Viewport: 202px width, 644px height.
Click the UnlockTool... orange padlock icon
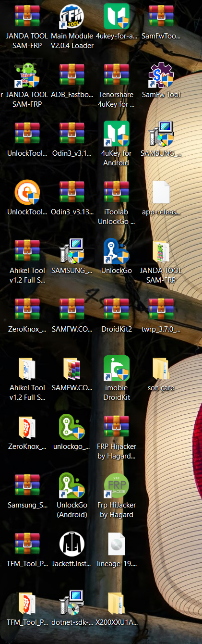click(27, 192)
